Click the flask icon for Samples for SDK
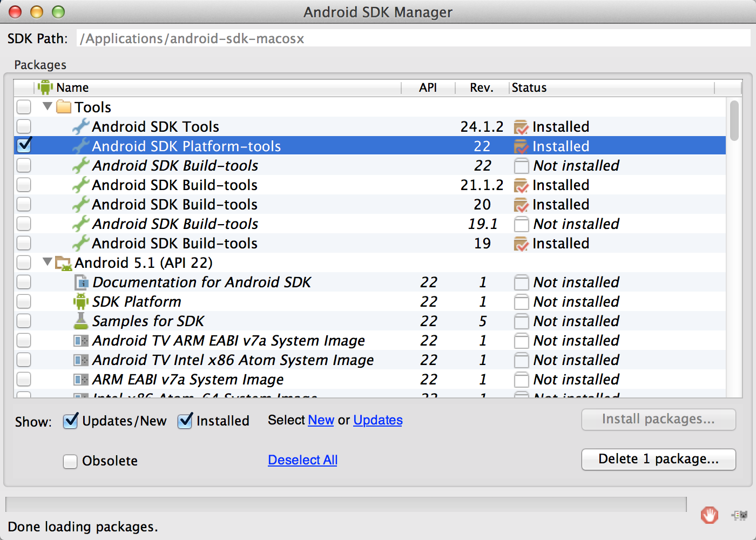This screenshot has width=756, height=540. coord(81,321)
